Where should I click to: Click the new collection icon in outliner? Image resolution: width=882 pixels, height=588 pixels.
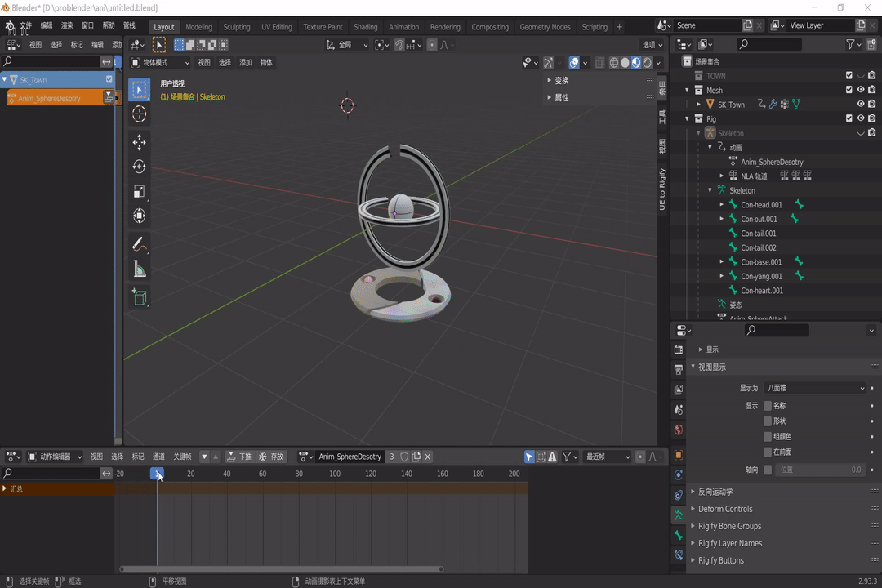click(x=872, y=44)
